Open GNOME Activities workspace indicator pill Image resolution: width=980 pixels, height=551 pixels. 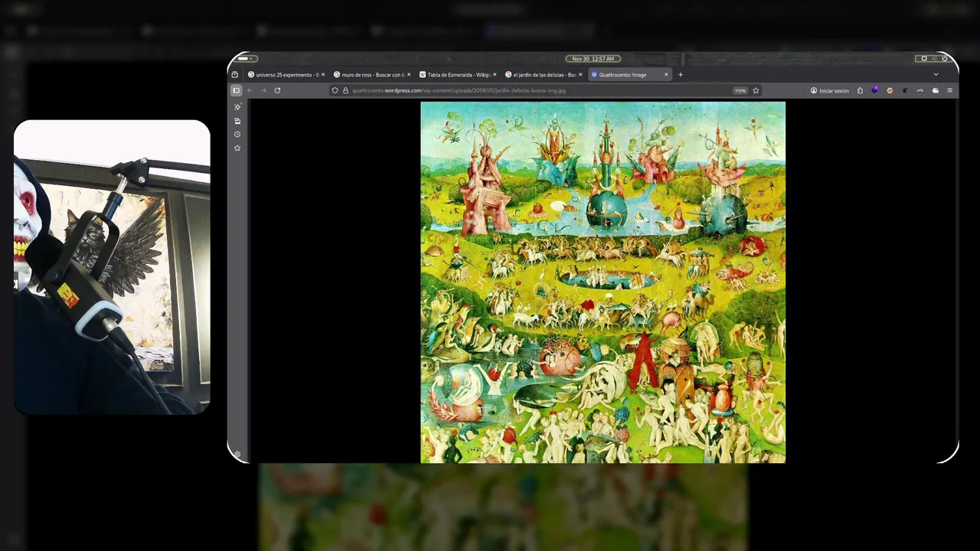click(x=244, y=58)
